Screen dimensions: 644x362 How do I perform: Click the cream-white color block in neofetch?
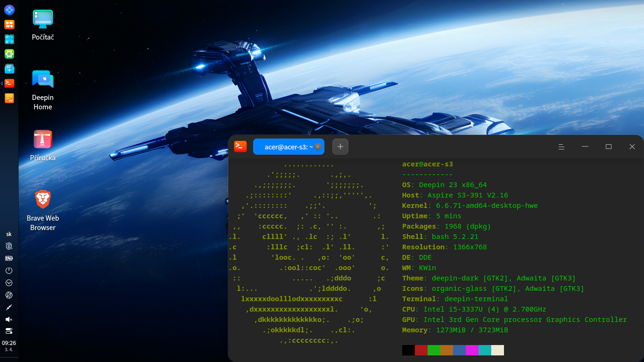click(x=497, y=350)
